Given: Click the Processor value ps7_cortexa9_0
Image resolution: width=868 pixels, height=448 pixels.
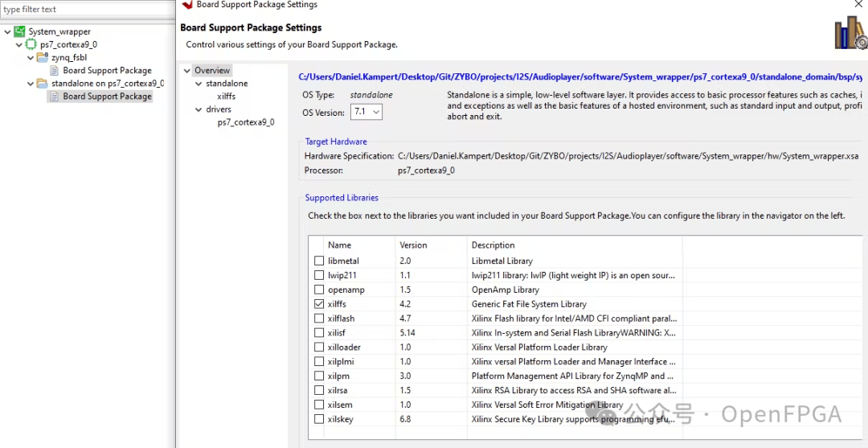Looking at the screenshot, I should point(426,170).
